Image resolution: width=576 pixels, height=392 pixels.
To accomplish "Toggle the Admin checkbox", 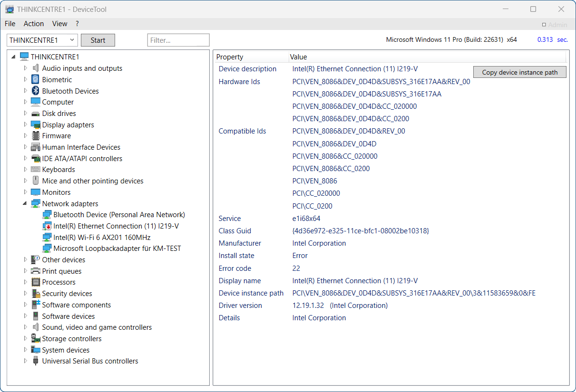I will (544, 25).
